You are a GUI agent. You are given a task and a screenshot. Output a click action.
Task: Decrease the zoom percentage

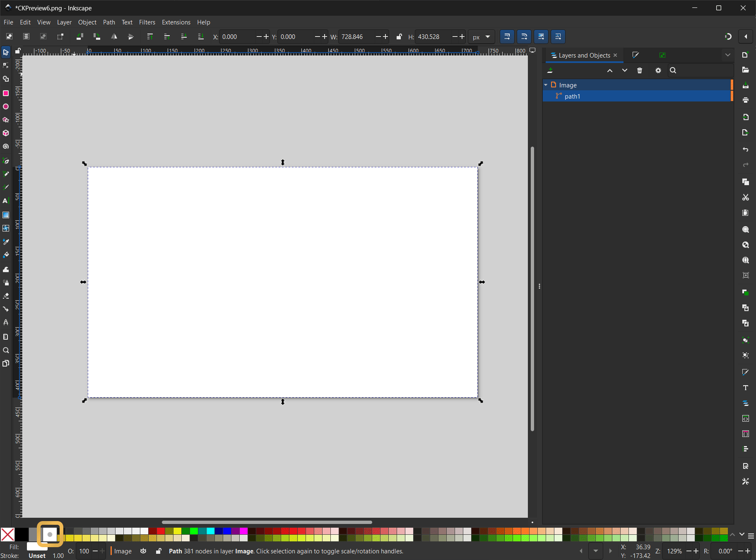click(689, 551)
